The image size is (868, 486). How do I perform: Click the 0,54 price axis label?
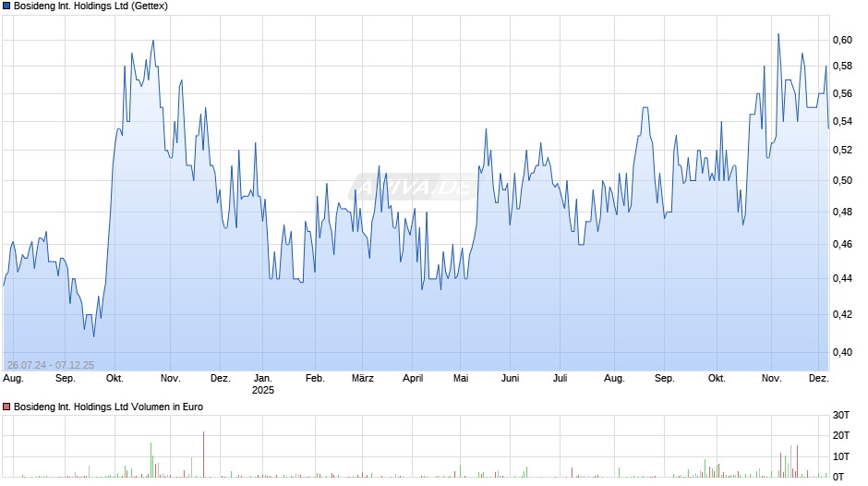[842, 121]
